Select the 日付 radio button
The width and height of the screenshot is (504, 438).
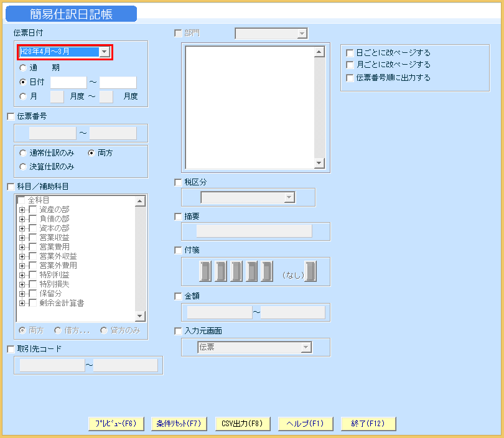tap(22, 82)
